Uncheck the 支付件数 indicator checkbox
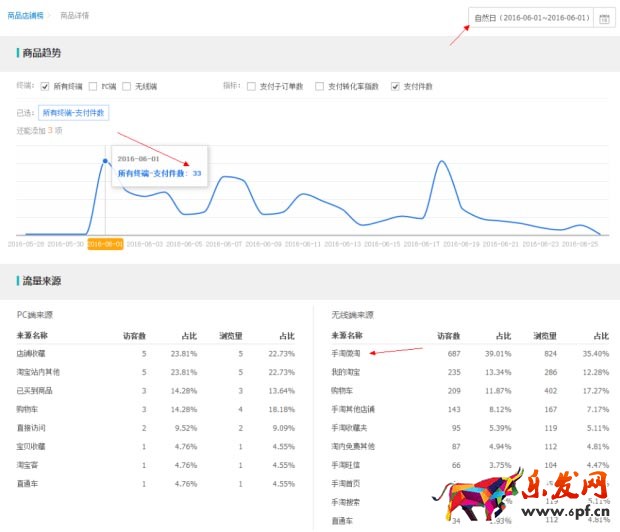The width and height of the screenshot is (620, 532). coord(396,86)
